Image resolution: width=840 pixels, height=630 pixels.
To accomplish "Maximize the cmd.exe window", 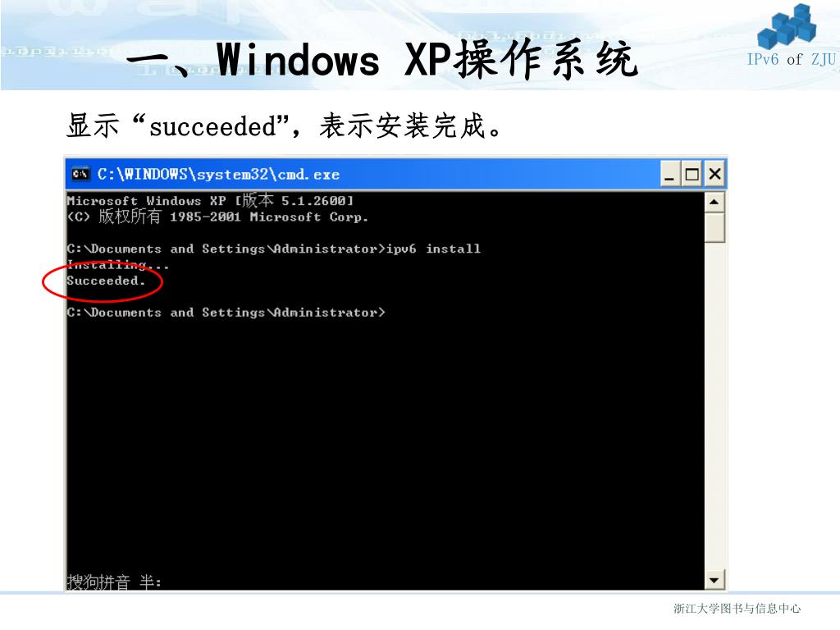I will coord(692,174).
